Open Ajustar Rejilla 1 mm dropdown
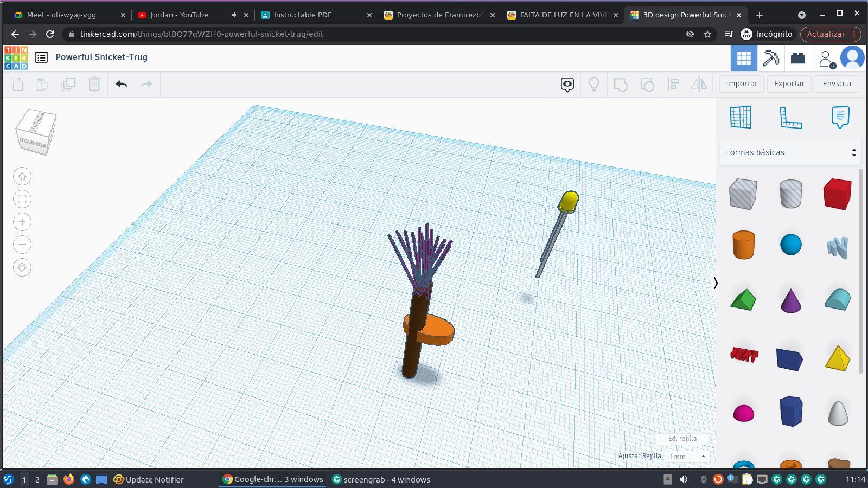The image size is (868, 488). [x=687, y=457]
